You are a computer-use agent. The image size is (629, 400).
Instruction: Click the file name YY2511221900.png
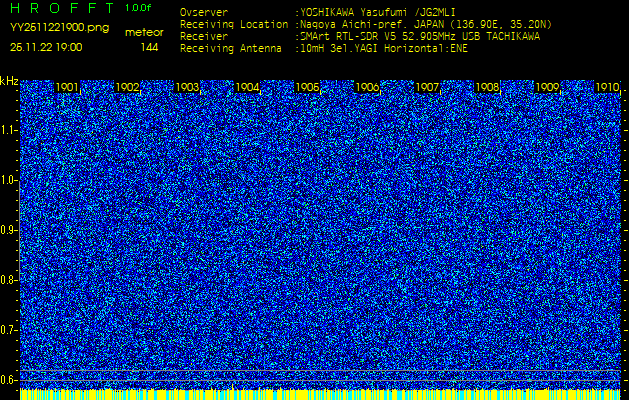(x=59, y=28)
